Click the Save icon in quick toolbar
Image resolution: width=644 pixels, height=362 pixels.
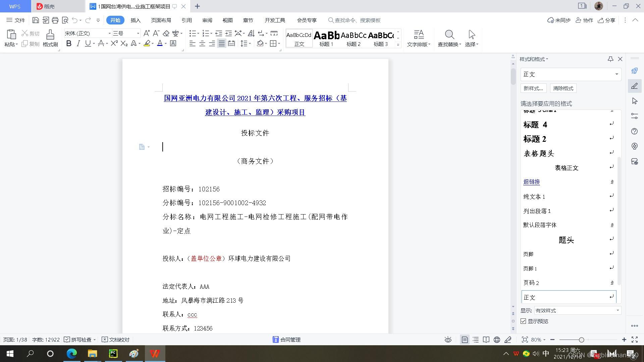(x=36, y=20)
